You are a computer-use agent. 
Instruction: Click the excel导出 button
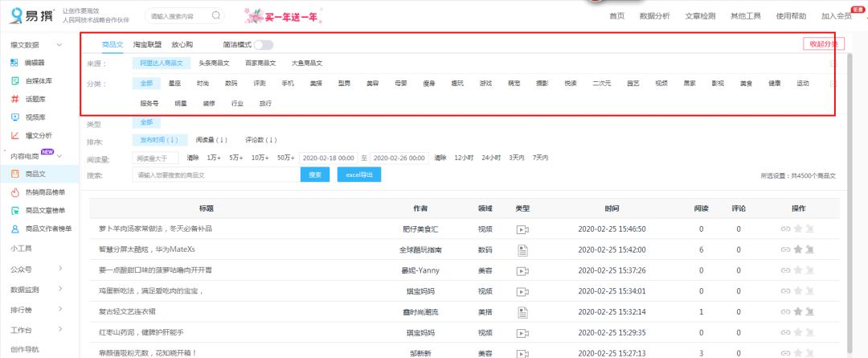pos(359,175)
